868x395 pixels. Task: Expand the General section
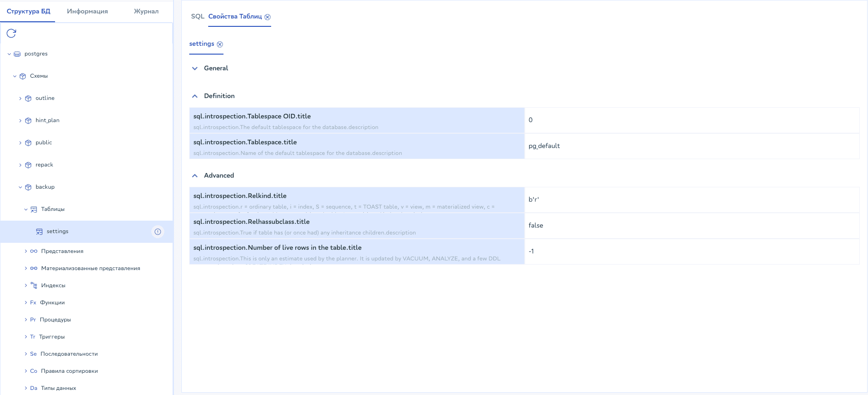click(x=195, y=68)
